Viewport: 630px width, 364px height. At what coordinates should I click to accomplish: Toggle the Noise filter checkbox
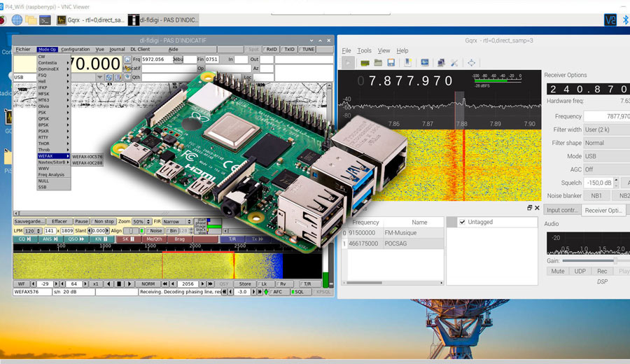pyautogui.click(x=155, y=230)
